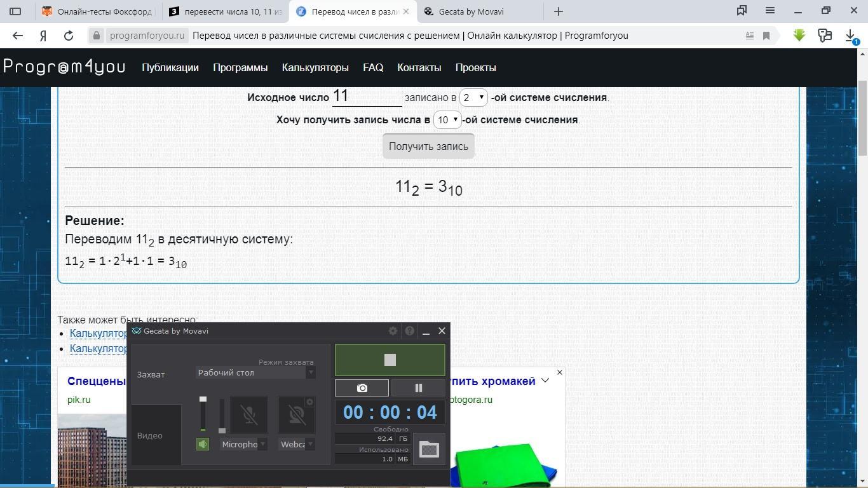Click the Получить запись button
The image size is (868, 488).
point(428,146)
